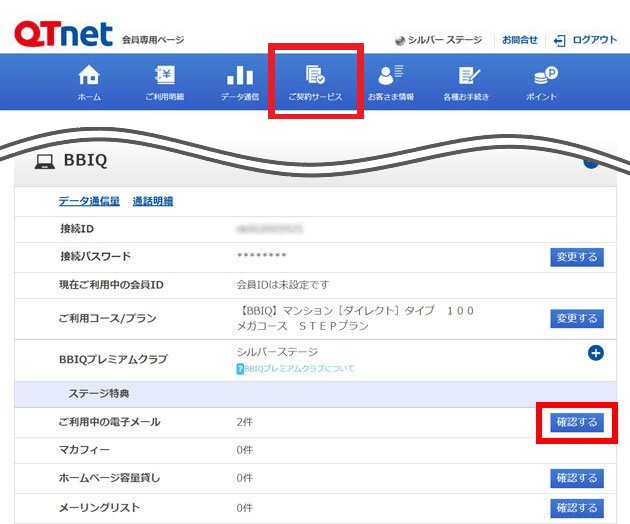
Task: Click 変更する for ご利用コース/プラン
Action: 576,318
